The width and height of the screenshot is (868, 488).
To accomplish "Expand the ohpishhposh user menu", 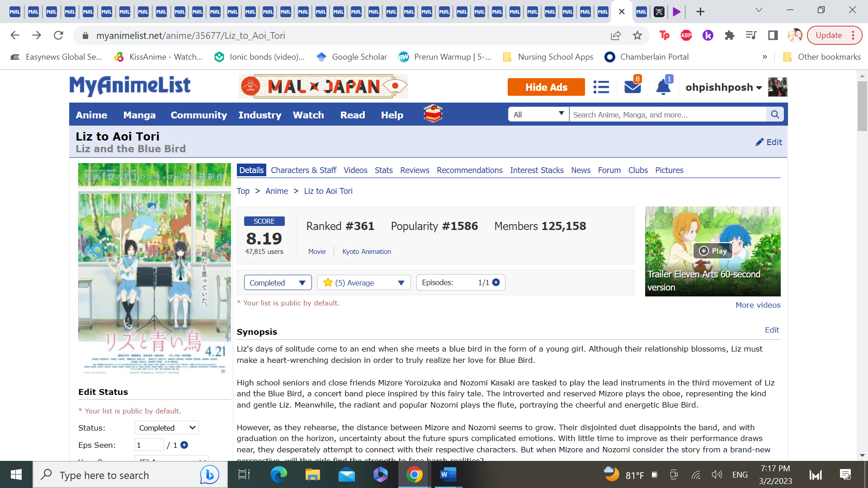I will (723, 87).
